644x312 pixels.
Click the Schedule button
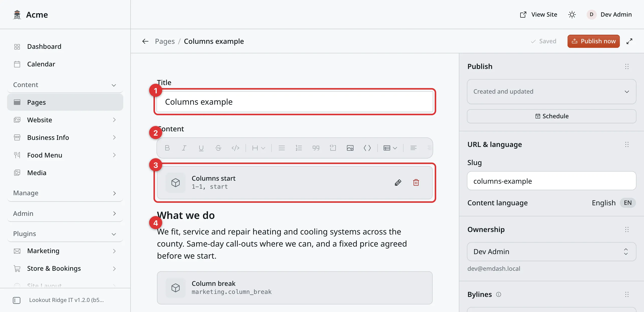(x=551, y=116)
